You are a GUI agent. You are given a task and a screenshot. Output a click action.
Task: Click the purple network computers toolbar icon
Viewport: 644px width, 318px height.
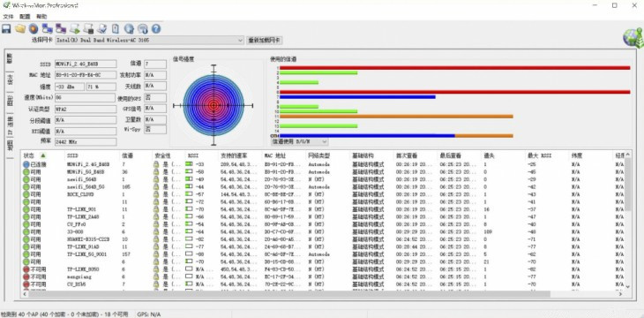point(61,29)
